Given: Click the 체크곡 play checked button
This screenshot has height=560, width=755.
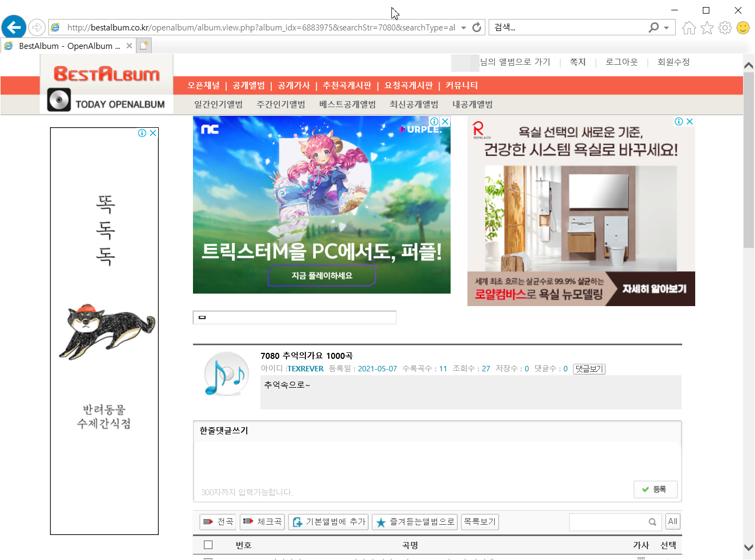Looking at the screenshot, I should point(263,522).
